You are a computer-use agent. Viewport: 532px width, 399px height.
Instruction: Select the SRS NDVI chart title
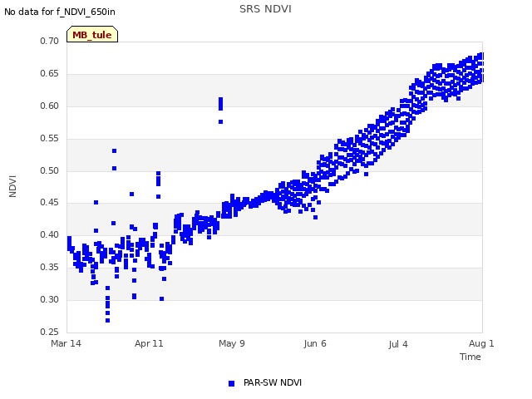pos(265,9)
